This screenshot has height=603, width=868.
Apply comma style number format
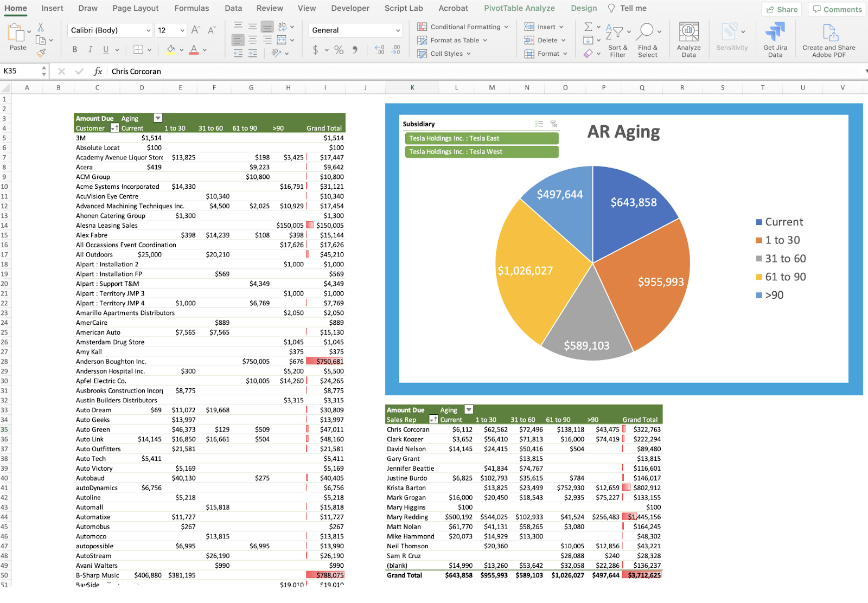point(355,50)
